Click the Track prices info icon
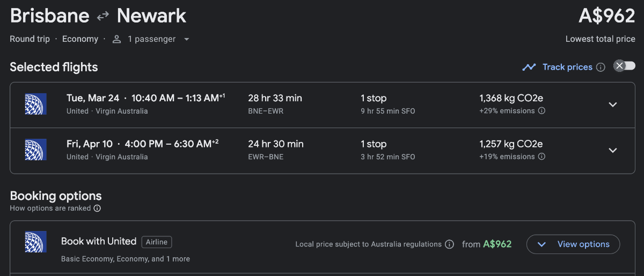 pos(601,68)
